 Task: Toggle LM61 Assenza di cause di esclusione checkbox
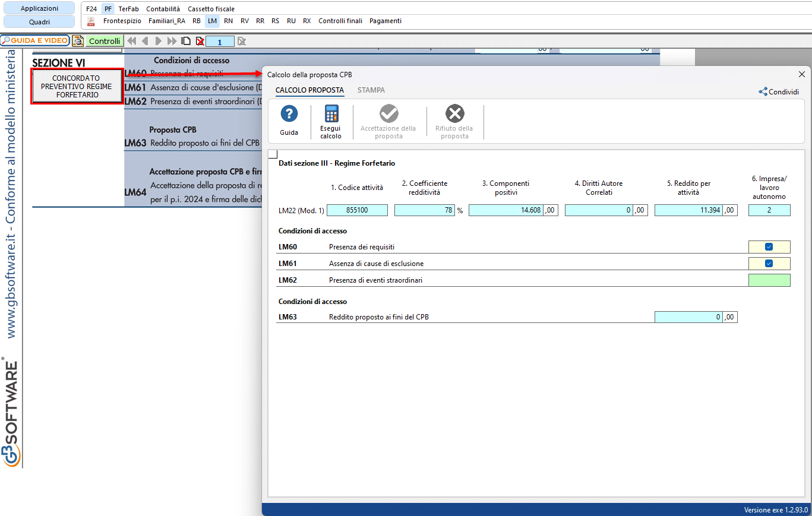point(769,264)
